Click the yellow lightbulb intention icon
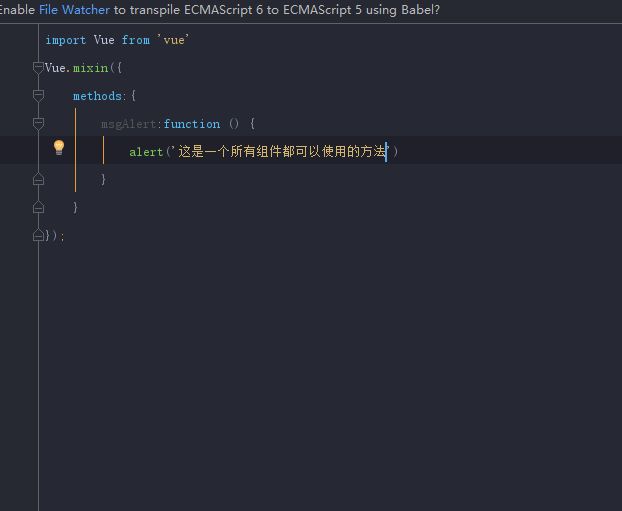 coord(59,148)
